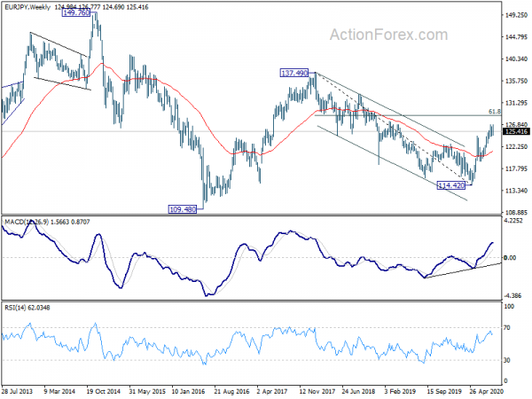
Task: Click the current price marker 125.416
Action: coord(516,131)
